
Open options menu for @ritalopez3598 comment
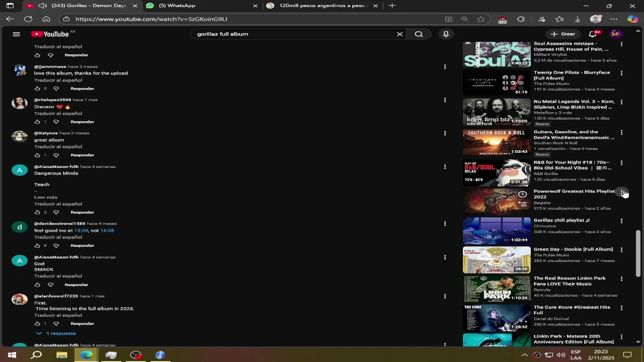coord(445,100)
